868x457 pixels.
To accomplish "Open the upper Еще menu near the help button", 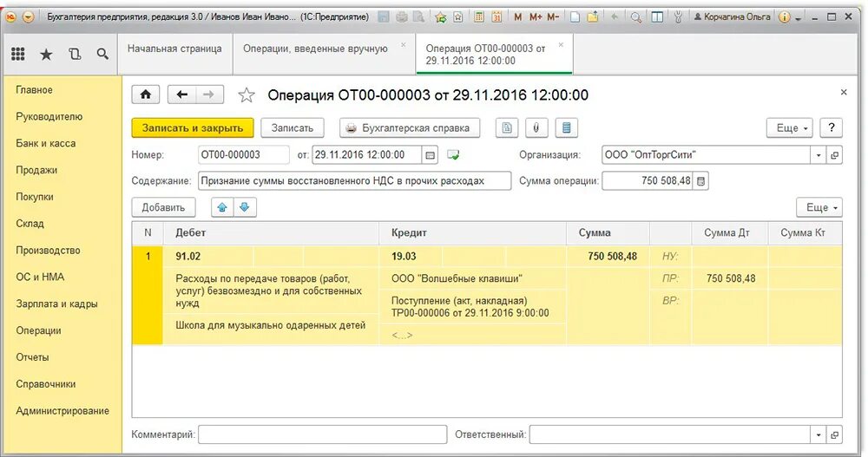I will 791,127.
